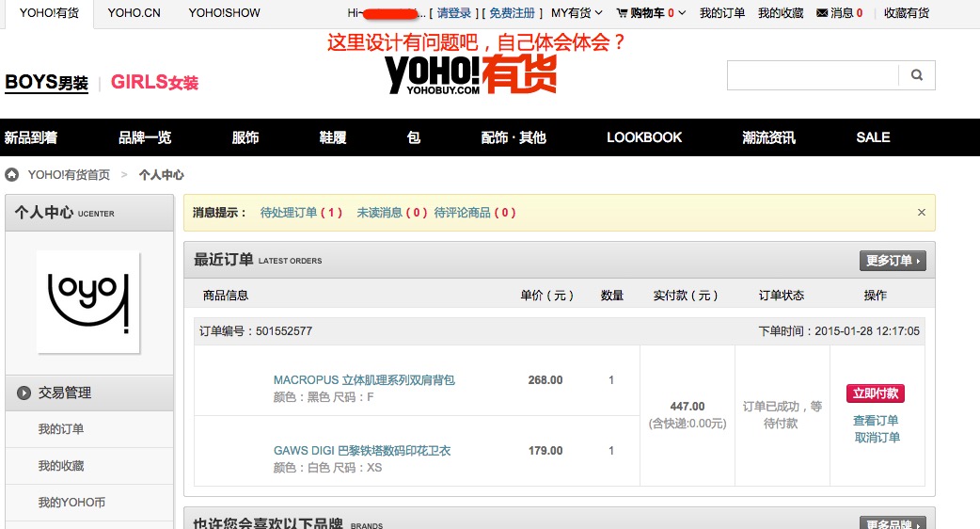Close the yellow 消息提示 notification bar
This screenshot has height=529, width=980.
coord(922,213)
